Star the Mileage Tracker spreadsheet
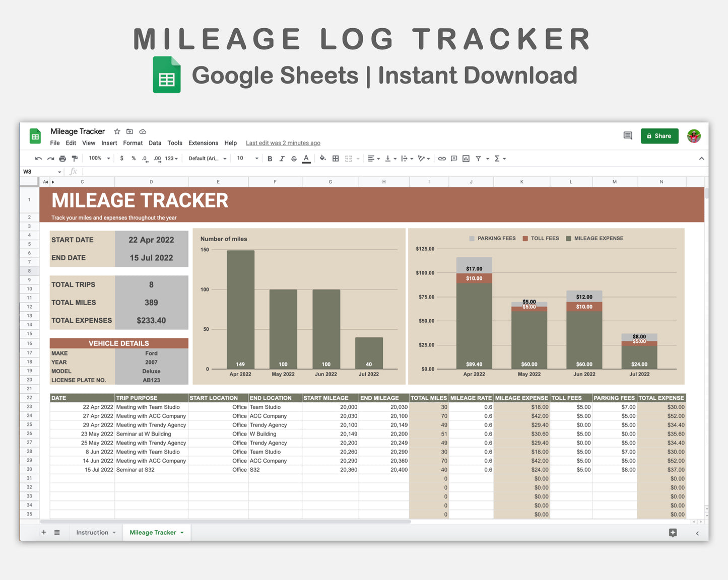Image resolution: width=728 pixels, height=580 pixels. point(116,131)
